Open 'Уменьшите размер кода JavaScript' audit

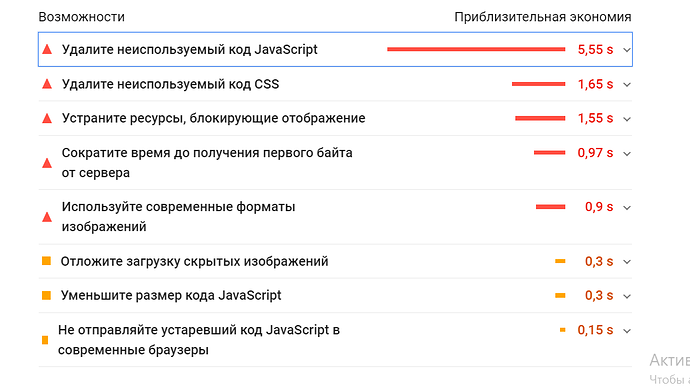coord(171,295)
